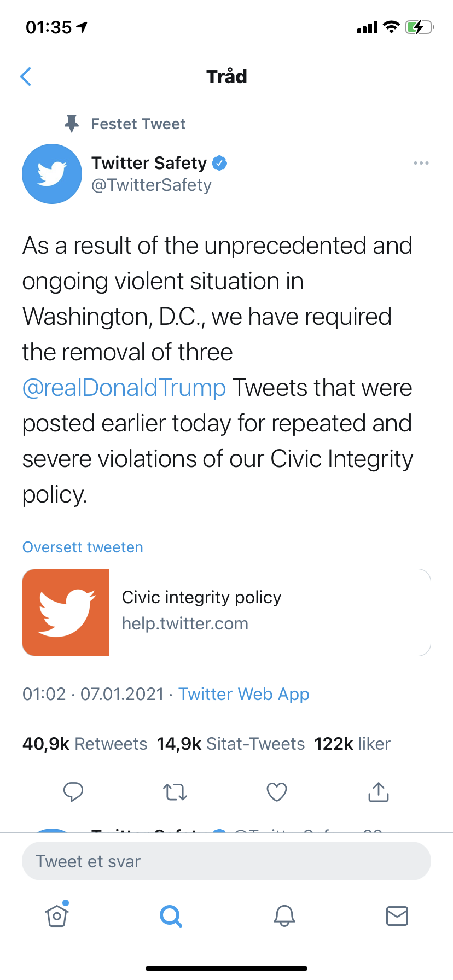Open the Civic integrity policy link card

click(226, 612)
